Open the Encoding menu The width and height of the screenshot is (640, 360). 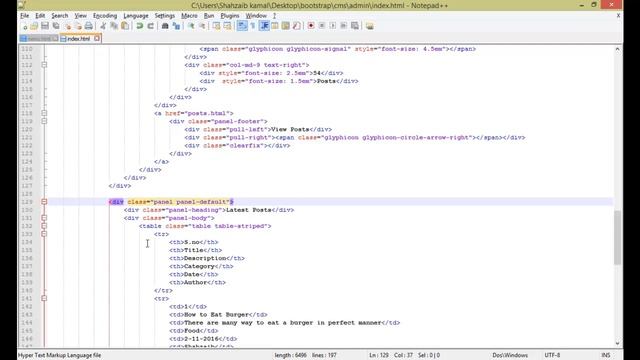click(105, 16)
